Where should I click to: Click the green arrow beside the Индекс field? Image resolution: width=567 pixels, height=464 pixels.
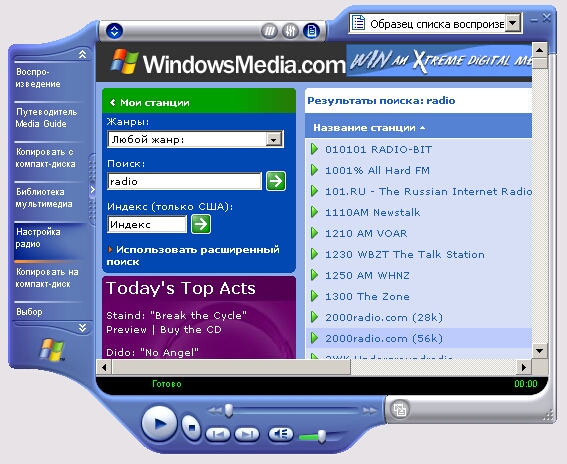[201, 224]
